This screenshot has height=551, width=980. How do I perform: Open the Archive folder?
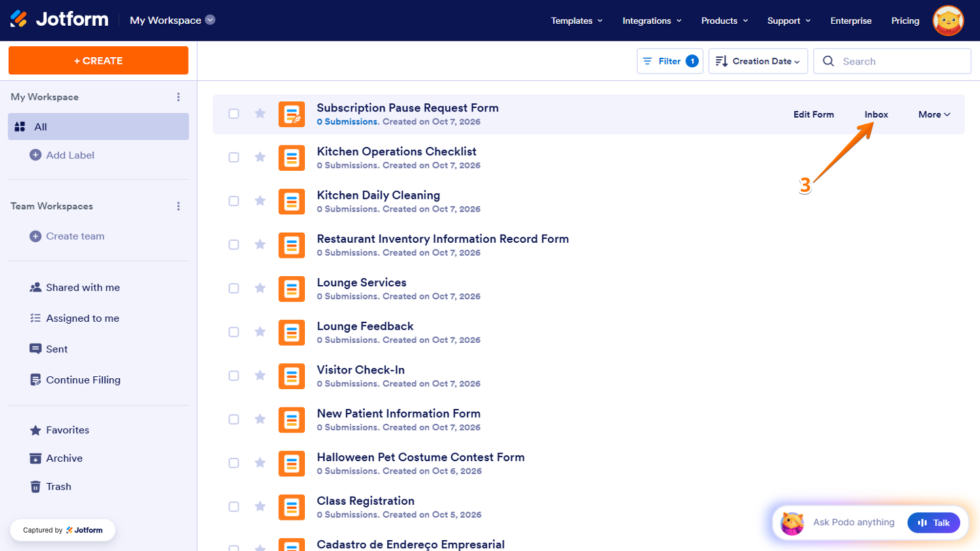(x=56, y=458)
